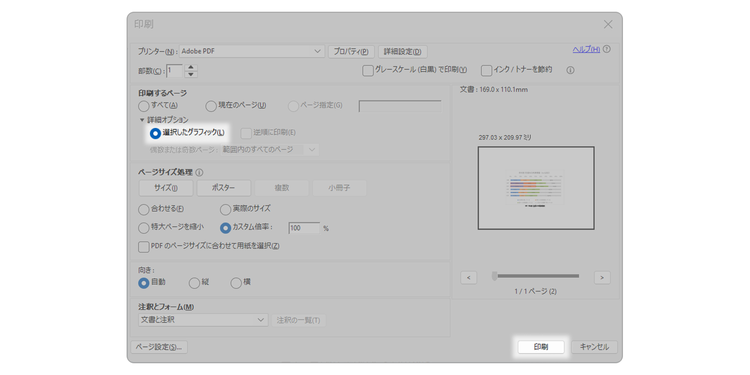Image resolution: width=750 pixels, height=375 pixels.
Task: Decrease the copies count with down arrow
Action: 191,74
